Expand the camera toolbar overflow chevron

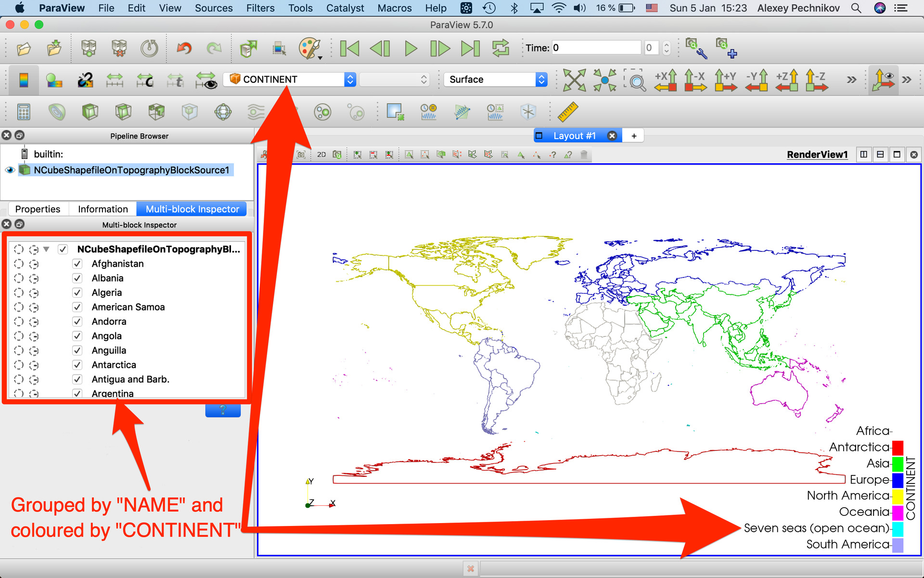point(851,80)
